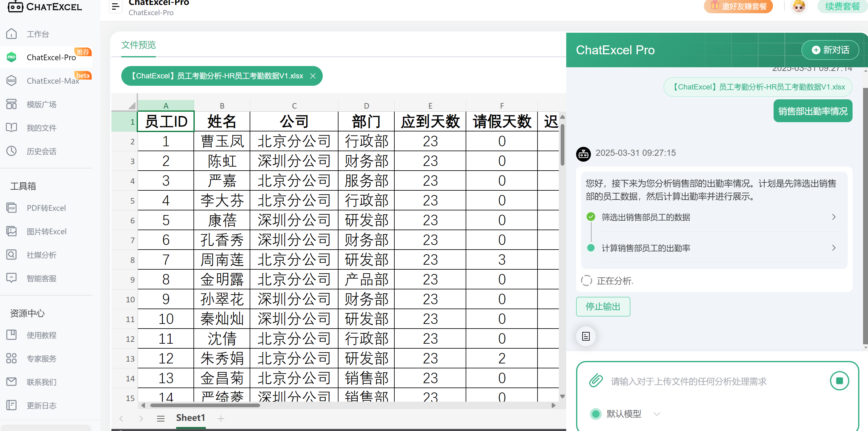Image resolution: width=868 pixels, height=431 pixels.
Task: Select the ChatExcel-Max sidebar item
Action: (x=52, y=81)
